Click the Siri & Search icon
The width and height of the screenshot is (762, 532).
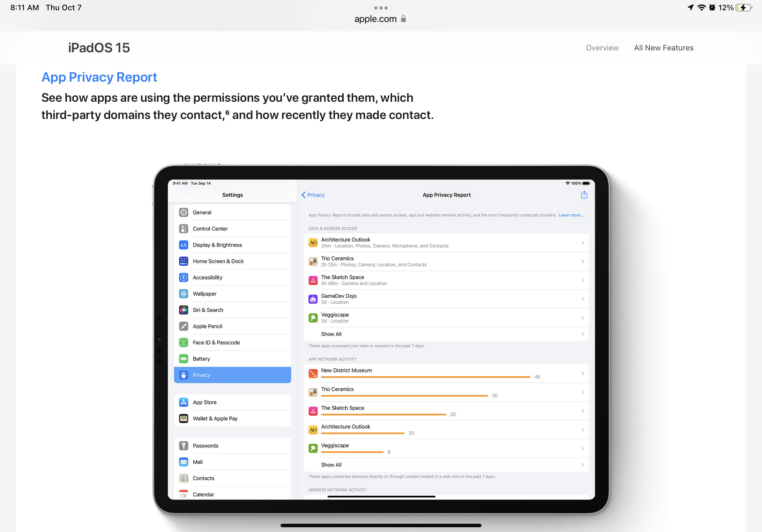pyautogui.click(x=183, y=310)
